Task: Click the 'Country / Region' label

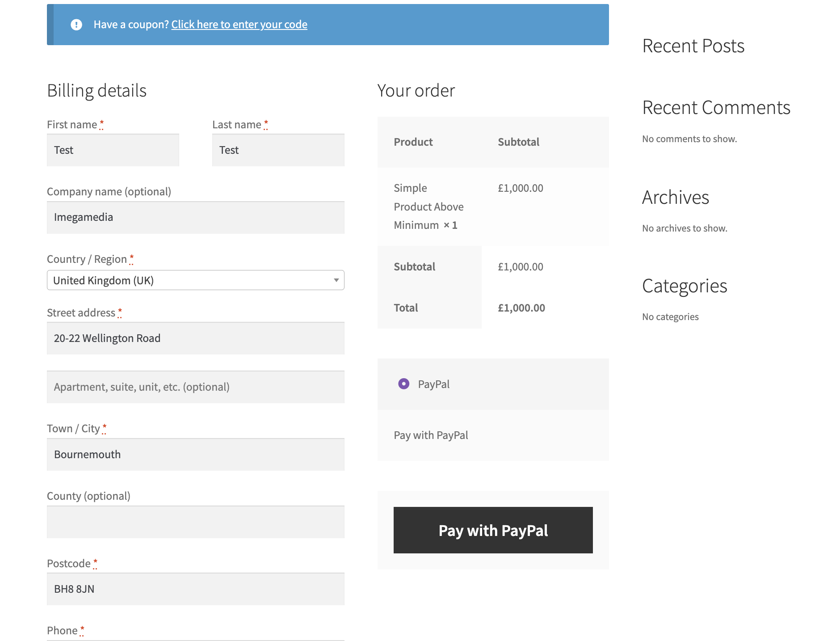Action: tap(87, 259)
